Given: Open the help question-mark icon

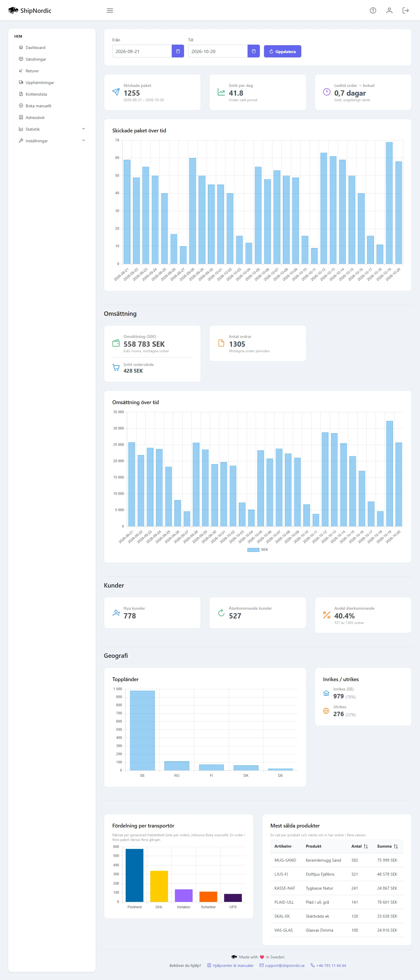Looking at the screenshot, I should pyautogui.click(x=373, y=11).
